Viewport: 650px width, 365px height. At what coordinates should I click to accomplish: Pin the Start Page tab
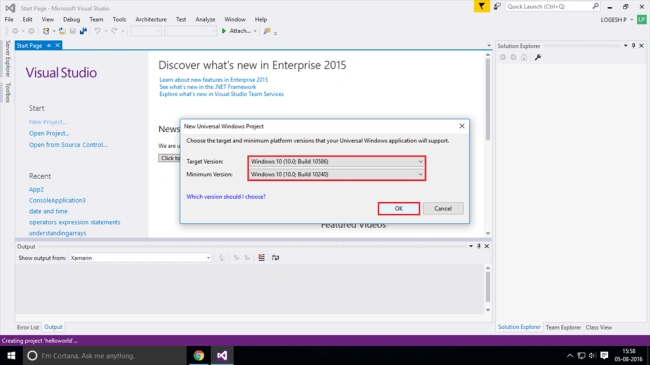pos(49,45)
